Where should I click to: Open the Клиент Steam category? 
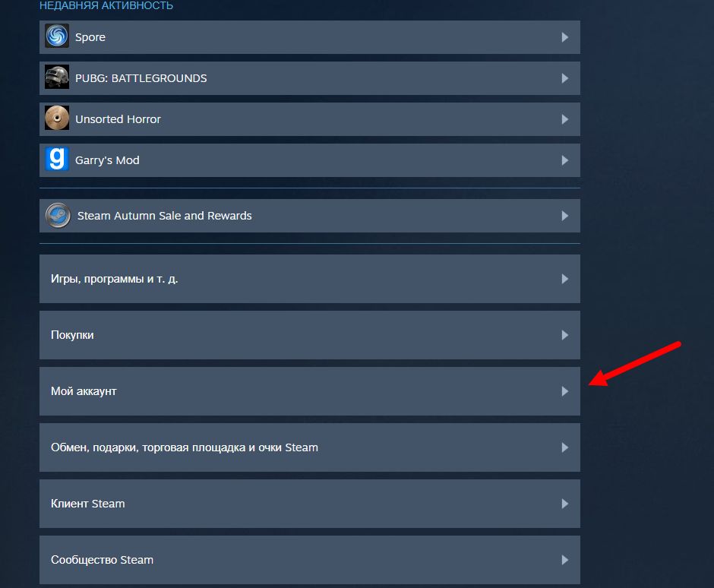pyautogui.click(x=310, y=504)
